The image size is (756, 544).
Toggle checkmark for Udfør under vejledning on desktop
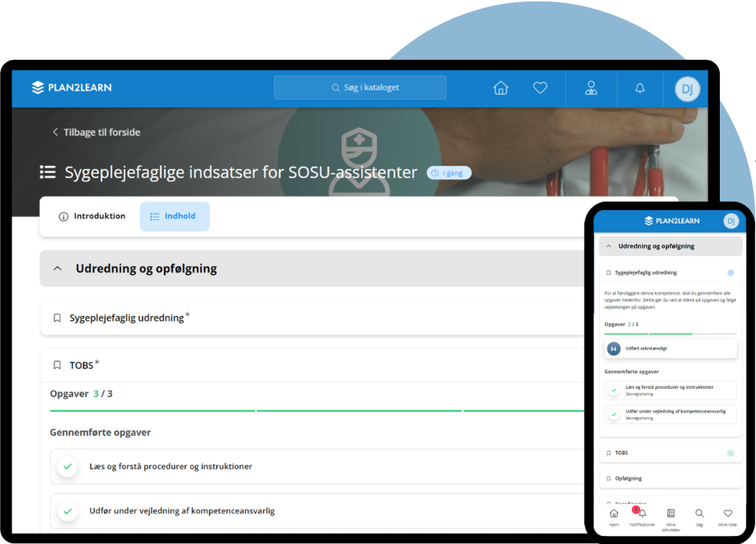[x=68, y=511]
